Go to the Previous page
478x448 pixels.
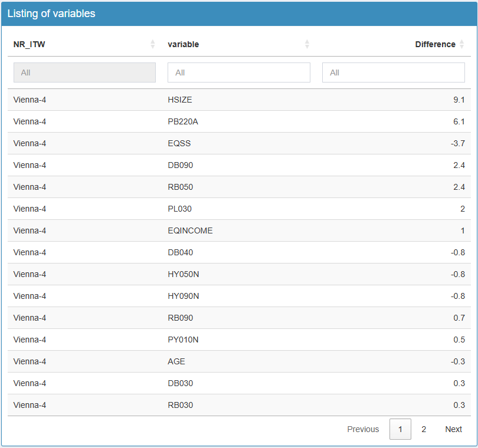coord(363,429)
